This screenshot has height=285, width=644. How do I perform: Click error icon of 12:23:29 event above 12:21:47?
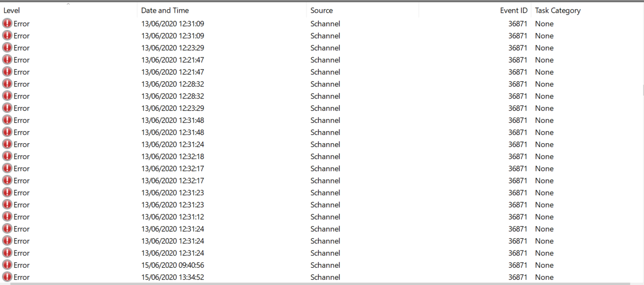click(x=7, y=48)
